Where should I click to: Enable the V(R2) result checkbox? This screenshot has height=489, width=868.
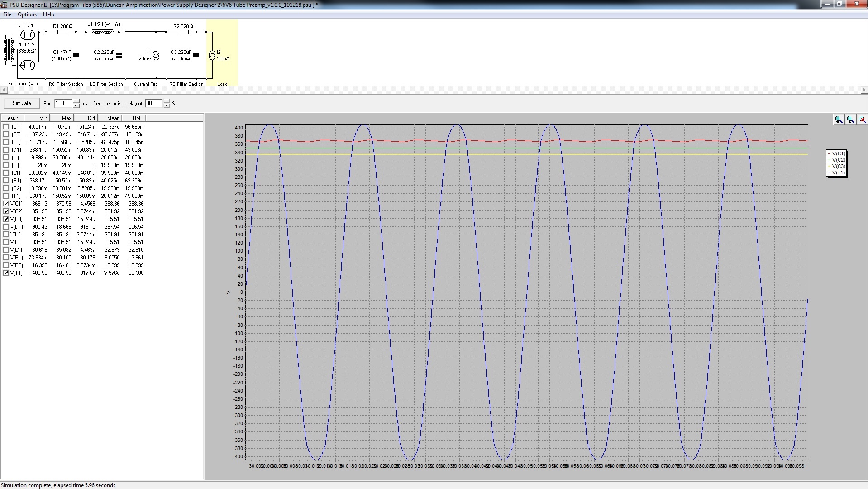point(6,265)
